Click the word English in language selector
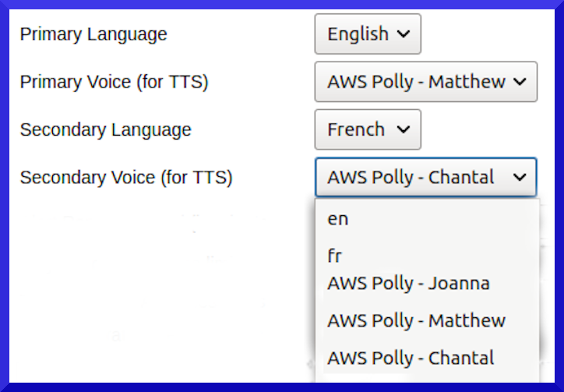 (358, 34)
